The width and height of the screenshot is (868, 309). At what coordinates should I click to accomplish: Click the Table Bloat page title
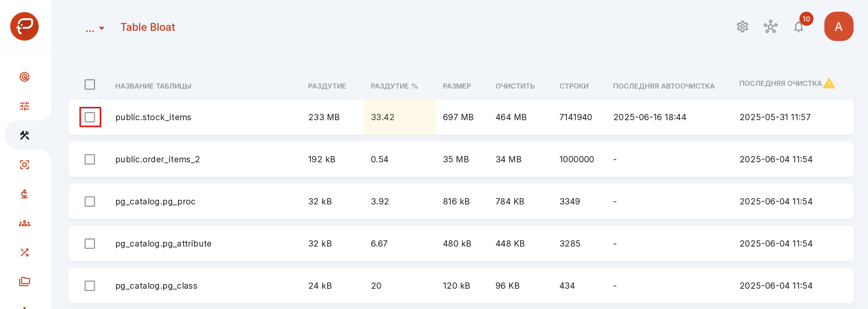[x=148, y=27]
